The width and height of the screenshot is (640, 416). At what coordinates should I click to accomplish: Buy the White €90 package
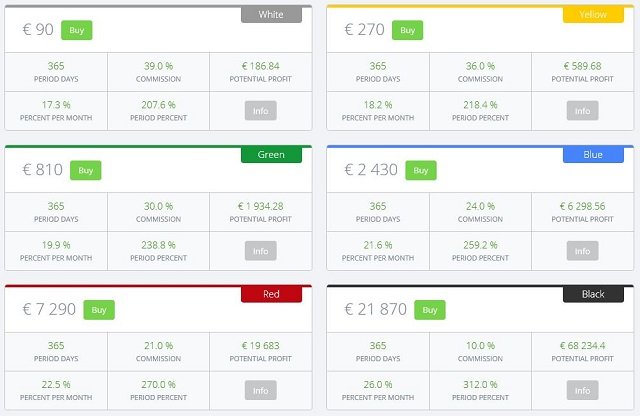pyautogui.click(x=77, y=30)
